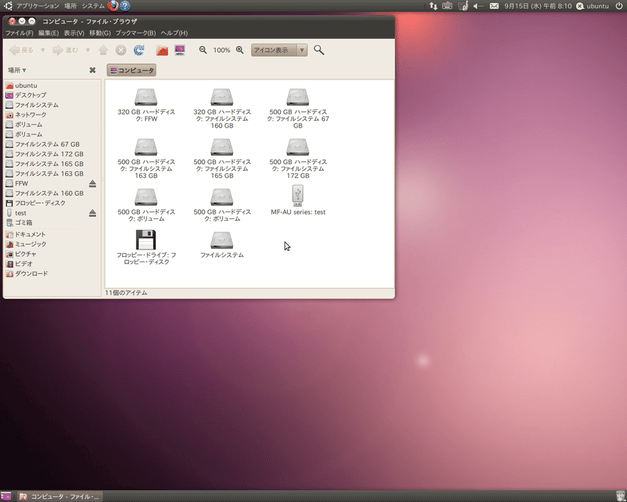Close the sidebar pane
The image size is (627, 502).
[x=92, y=70]
